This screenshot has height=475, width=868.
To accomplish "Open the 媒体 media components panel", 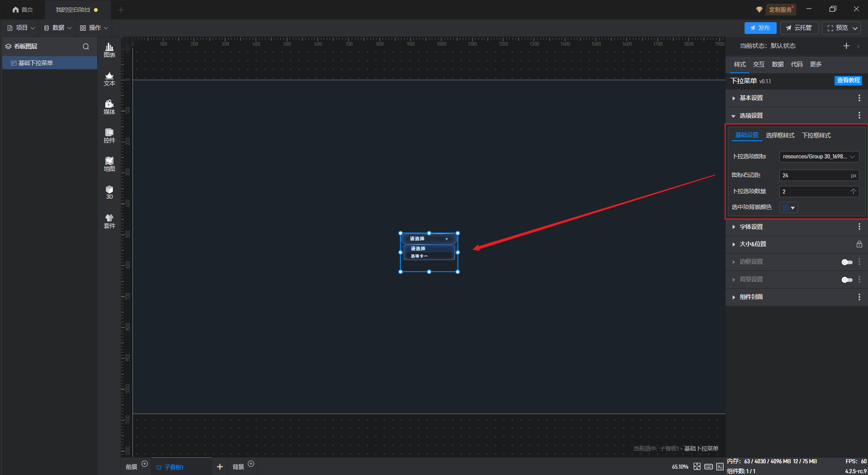I will (109, 107).
